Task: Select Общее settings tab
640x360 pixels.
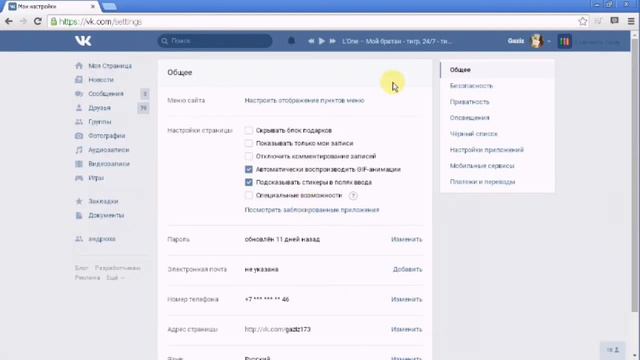Action: [x=497, y=70]
